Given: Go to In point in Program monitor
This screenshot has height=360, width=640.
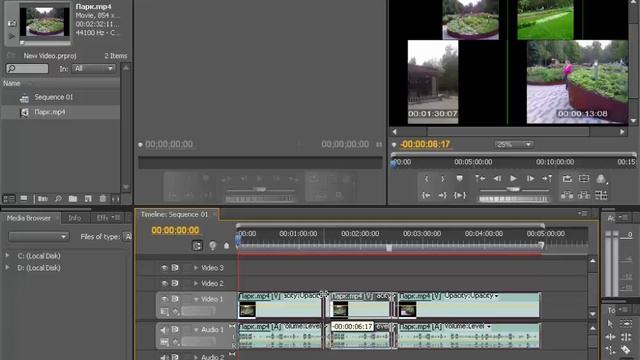Looking at the screenshot, I should pyautogui.click(x=426, y=196).
